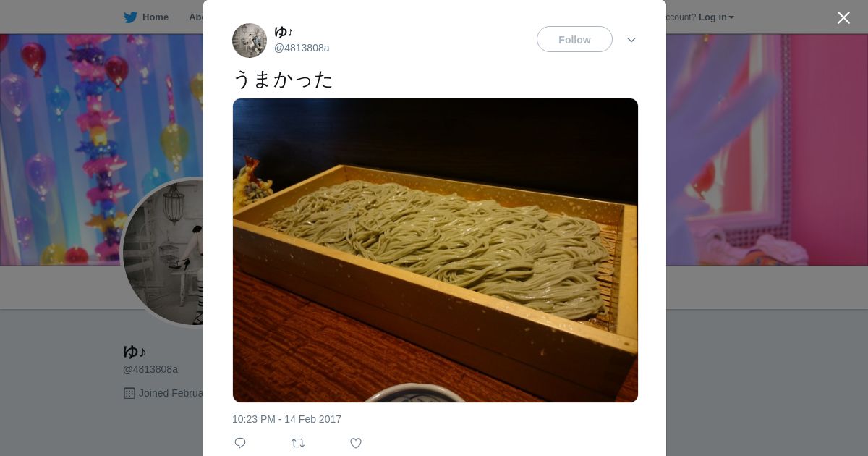The width and height of the screenshot is (868, 456).
Task: Open the Log in dropdown menu
Action: pos(716,17)
